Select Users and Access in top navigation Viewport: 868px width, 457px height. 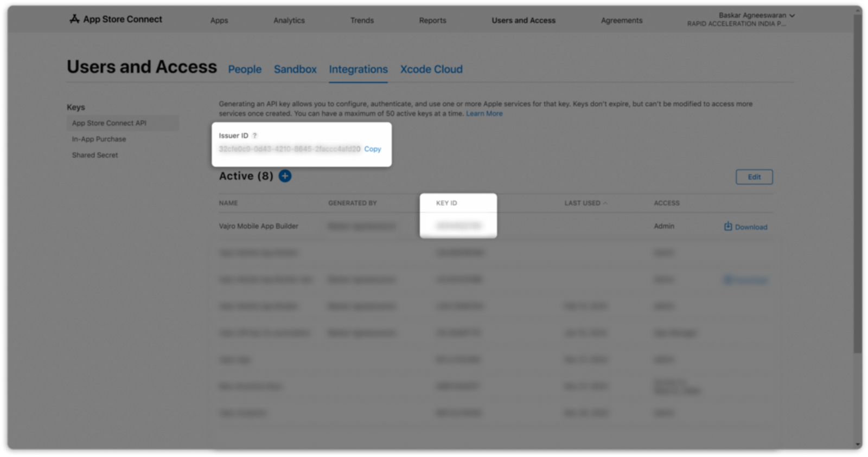pos(524,21)
